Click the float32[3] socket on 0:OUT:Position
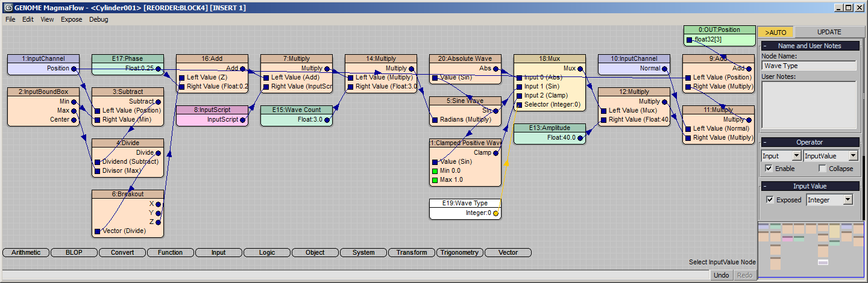This screenshot has width=868, height=283. [689, 40]
